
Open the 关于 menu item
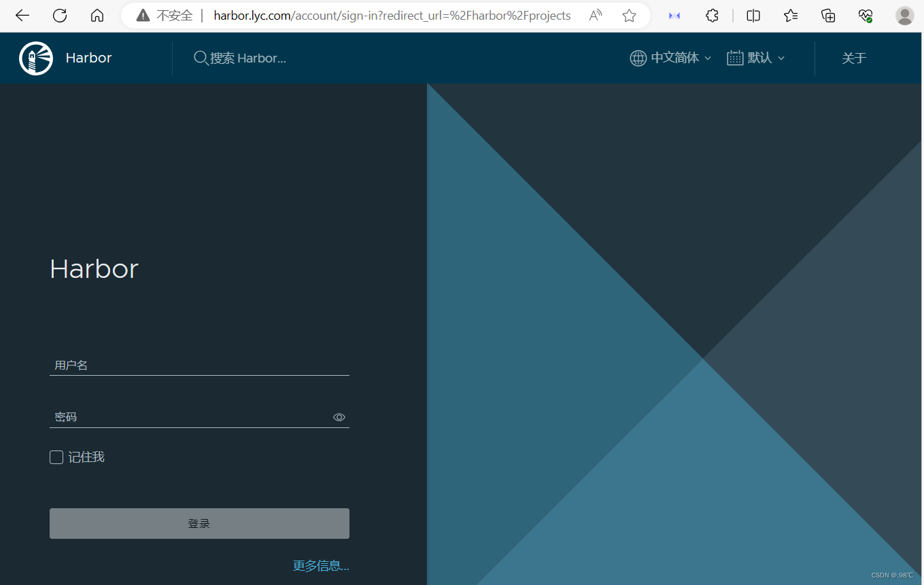point(854,58)
